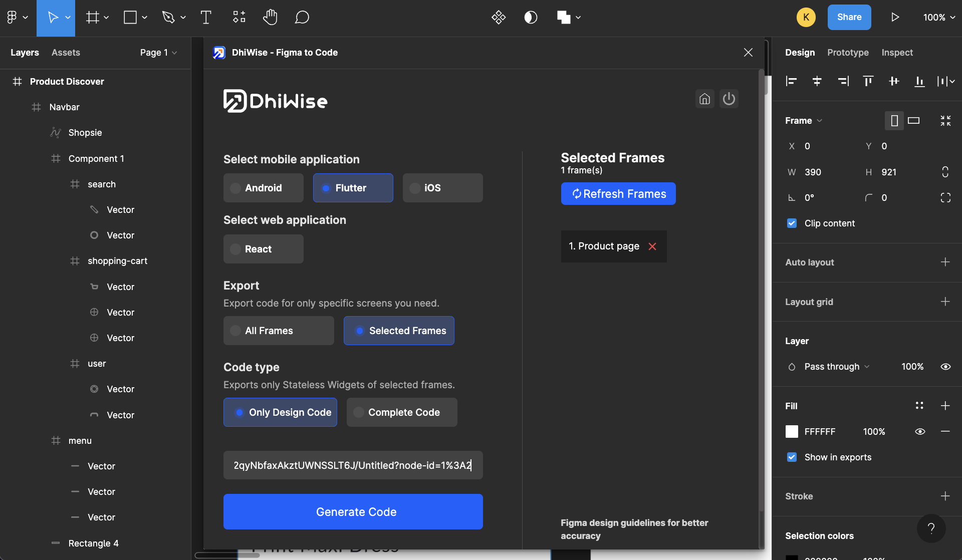Image resolution: width=962 pixels, height=560 pixels.
Task: Open the frame tools dropdown arrow
Action: (106, 18)
